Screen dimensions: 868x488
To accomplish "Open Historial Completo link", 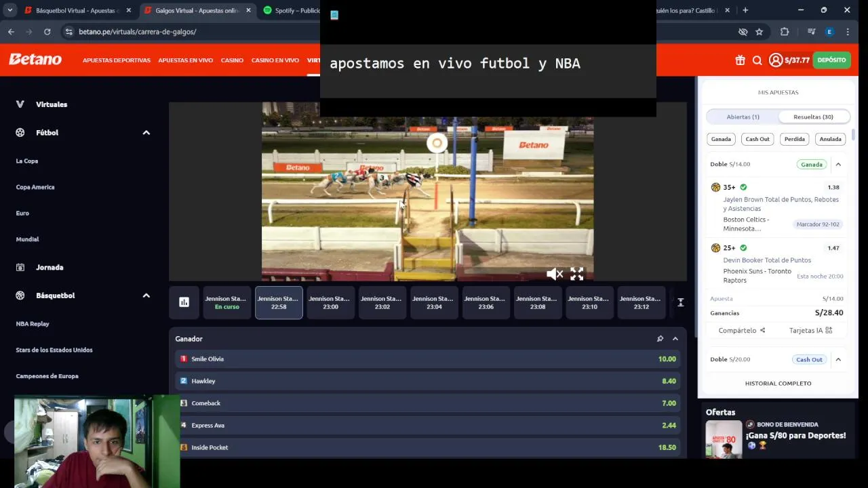I will (x=778, y=384).
